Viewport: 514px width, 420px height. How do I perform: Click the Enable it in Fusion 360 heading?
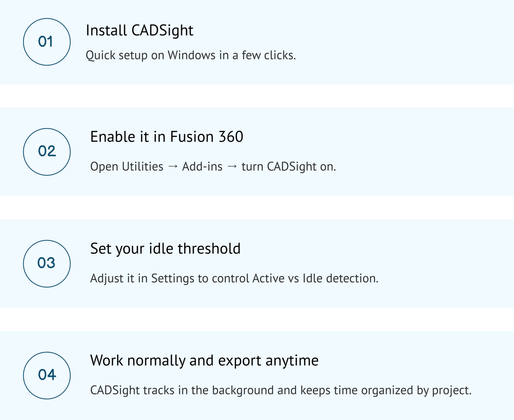(167, 137)
